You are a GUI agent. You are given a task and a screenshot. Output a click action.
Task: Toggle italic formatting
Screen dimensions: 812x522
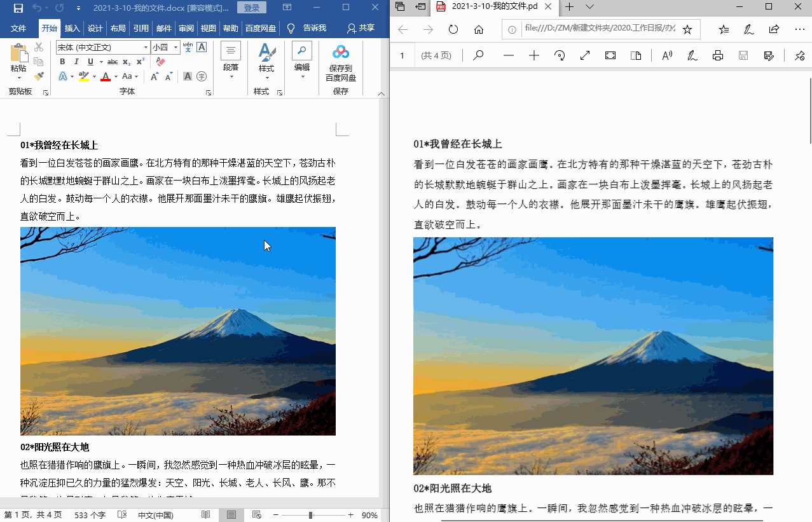(76, 61)
